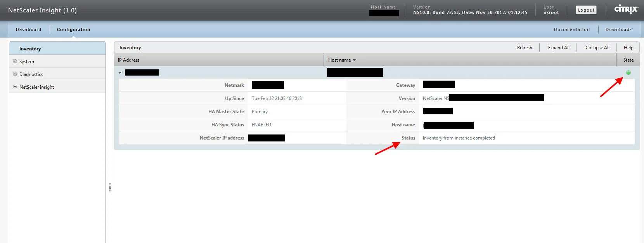This screenshot has height=243, width=644.
Task: Click the 'Gateway' label
Action: [x=405, y=85]
